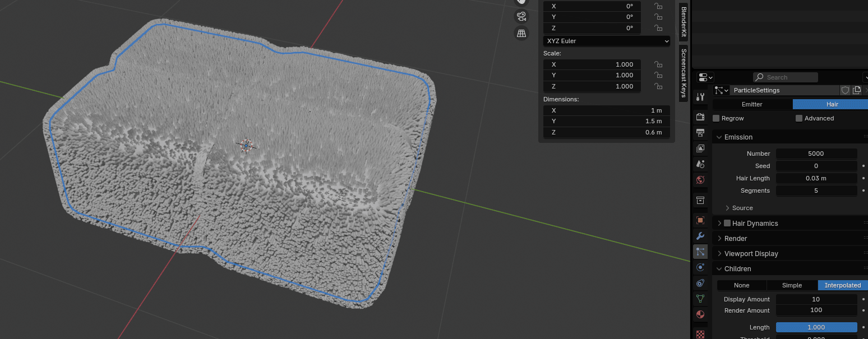Open the Modifiers wrench tab
The width and height of the screenshot is (868, 339).
click(x=700, y=236)
